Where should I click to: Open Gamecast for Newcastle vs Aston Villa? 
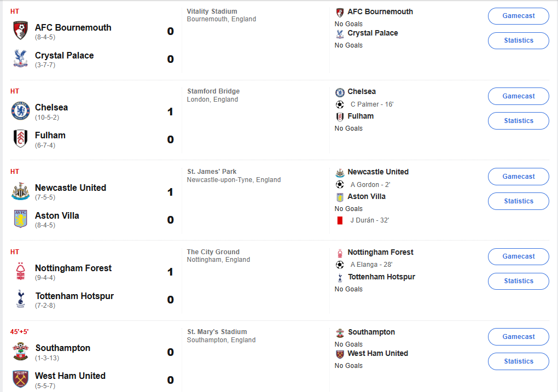[x=518, y=177]
